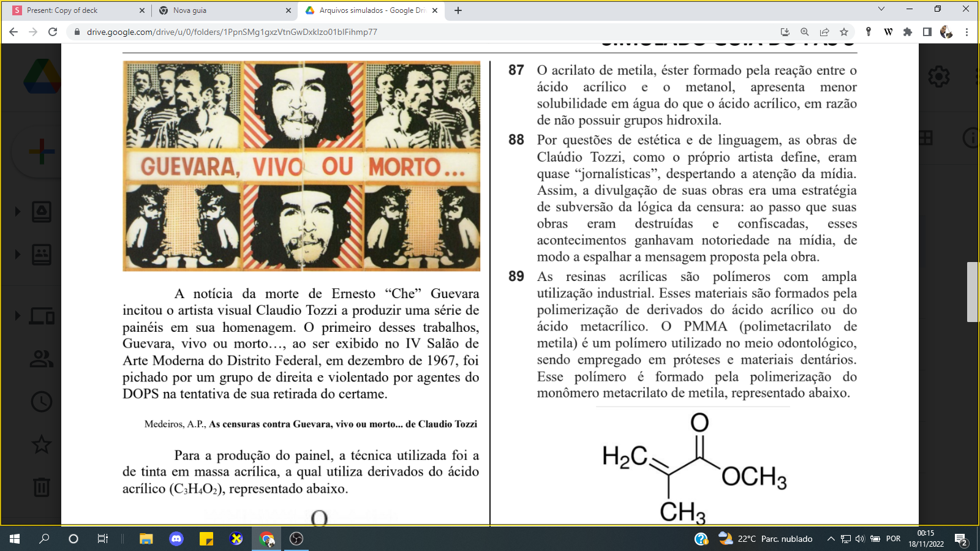Viewport: 980px width, 551px height.
Task: Click the zoom magnifier icon in address bar
Action: (x=805, y=32)
